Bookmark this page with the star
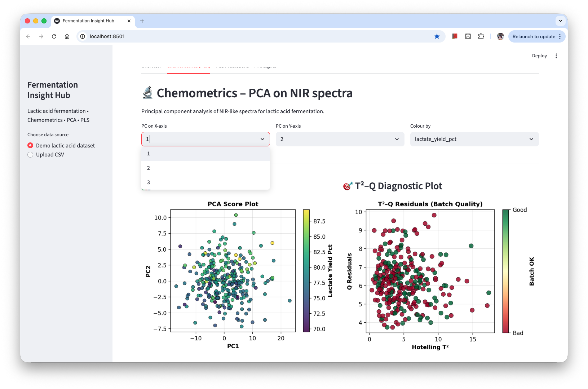The height and width of the screenshot is (389, 588). point(437,36)
